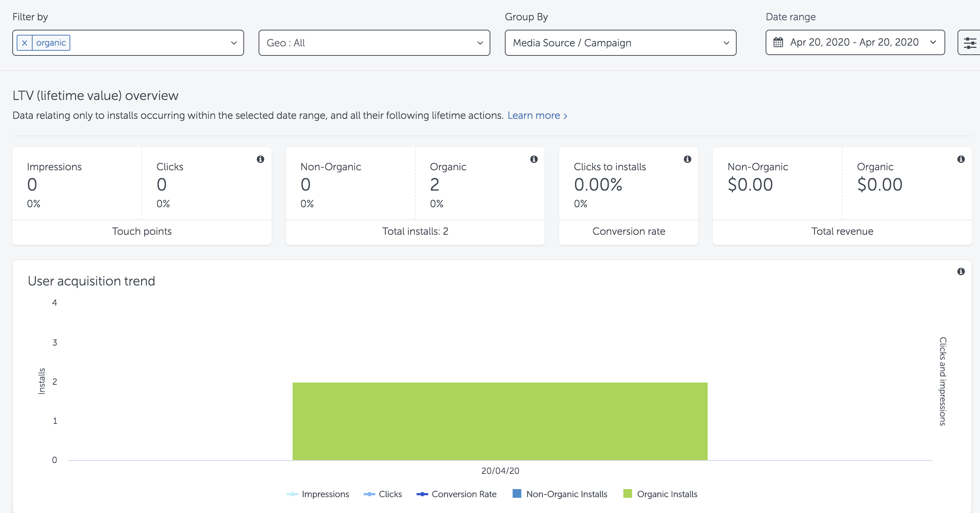Click the Touch points info icon
The height and width of the screenshot is (513, 980).
[x=260, y=159]
